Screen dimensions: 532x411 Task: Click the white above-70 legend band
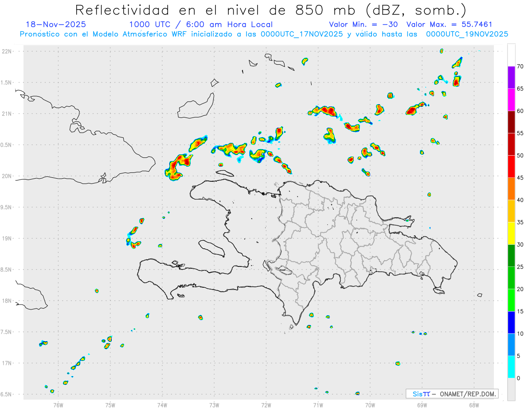511,55
